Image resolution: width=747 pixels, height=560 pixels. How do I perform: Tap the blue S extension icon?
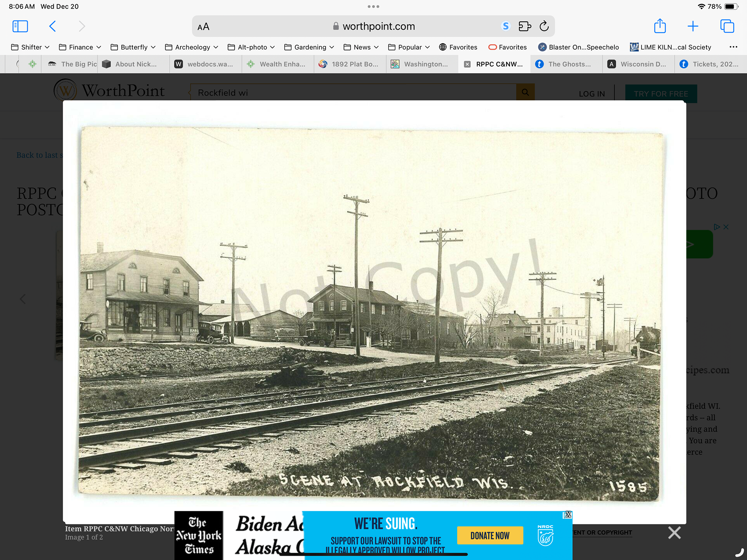tap(505, 26)
